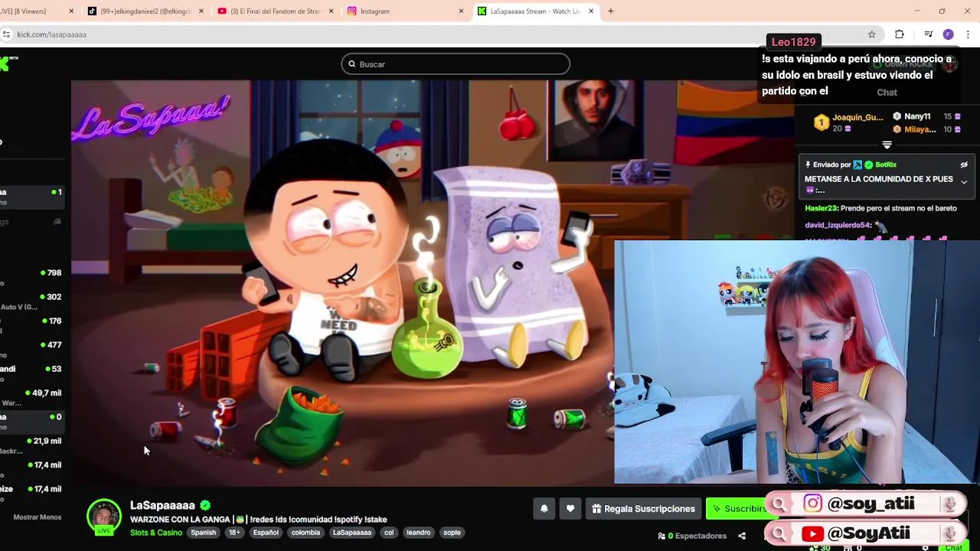980x551 pixels.
Task: Hide the pinned message with eye-slash icon
Action: click(x=964, y=165)
